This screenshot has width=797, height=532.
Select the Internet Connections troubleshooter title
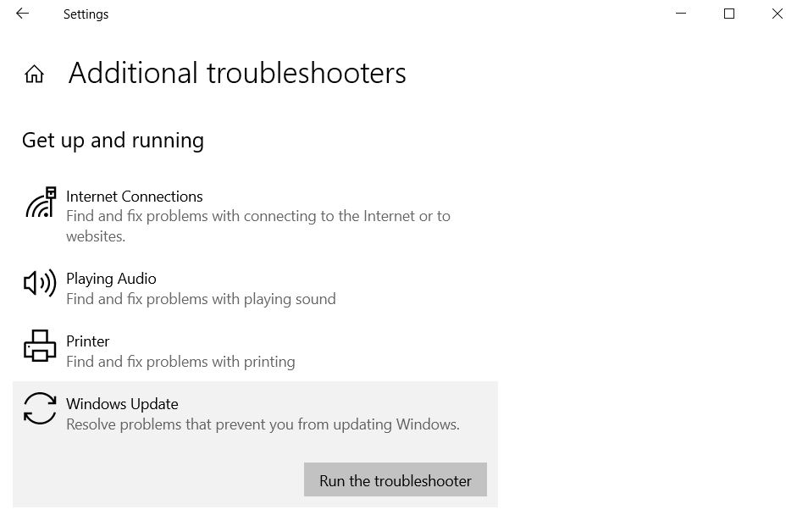click(134, 197)
